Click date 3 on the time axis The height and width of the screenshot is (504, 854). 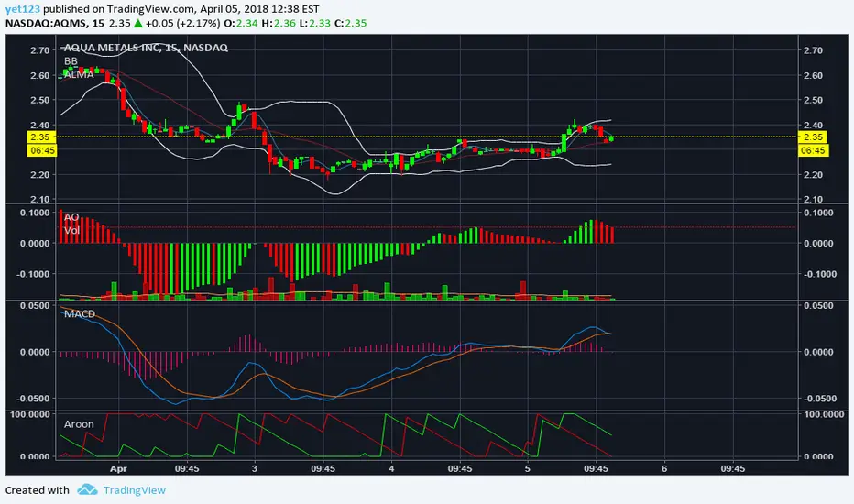[255, 468]
